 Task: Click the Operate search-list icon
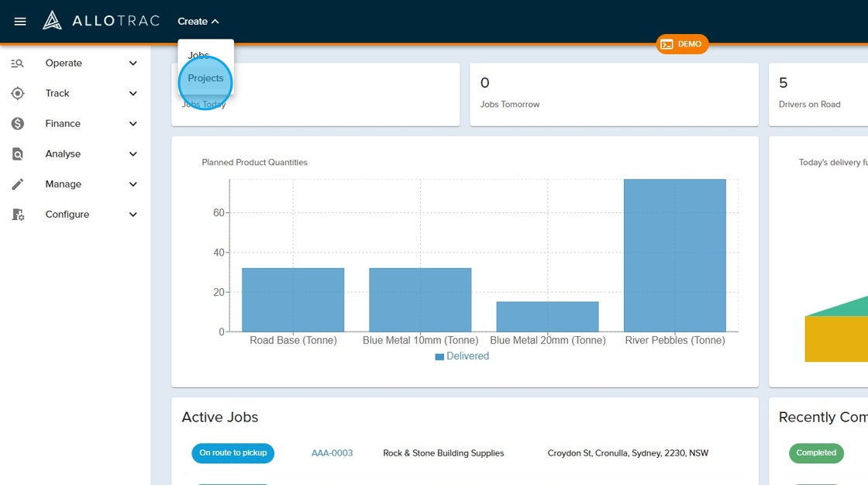pyautogui.click(x=18, y=64)
